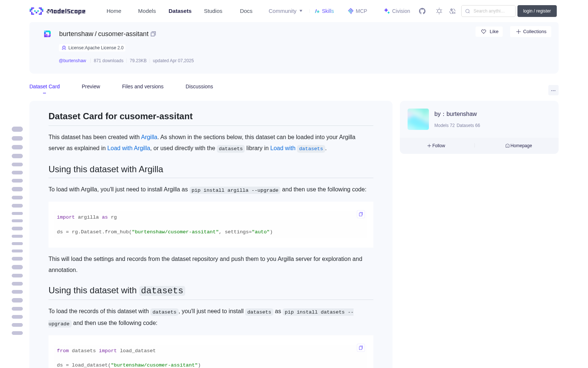
Task: Open the Load with Argilla link
Action: click(x=129, y=148)
